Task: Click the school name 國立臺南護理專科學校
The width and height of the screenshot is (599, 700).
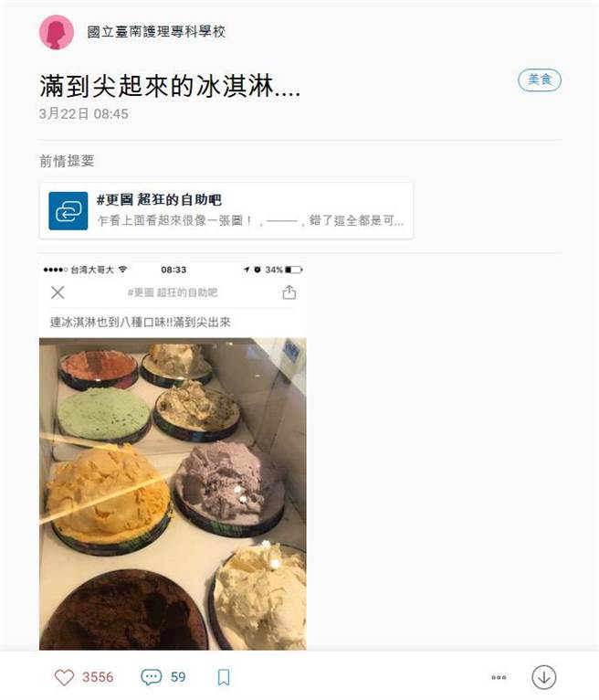Action: click(x=156, y=32)
